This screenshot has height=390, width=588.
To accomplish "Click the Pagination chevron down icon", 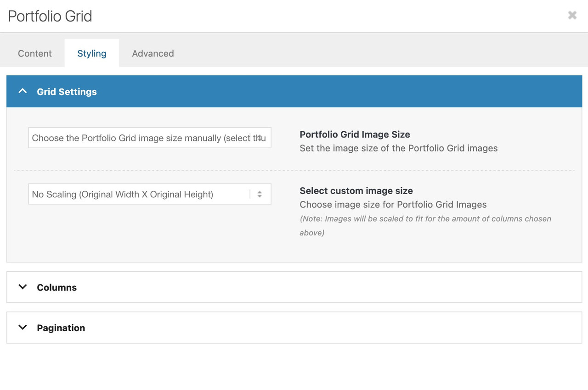I will point(23,328).
